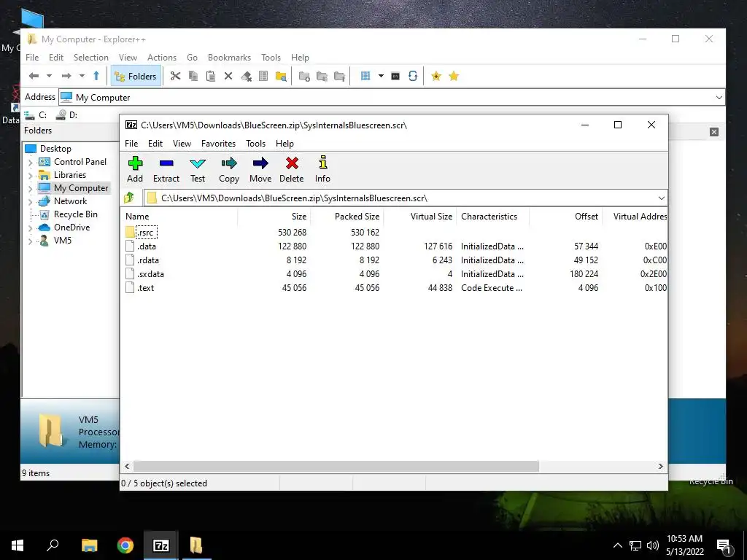Image resolution: width=747 pixels, height=560 pixels.
Task: Click the Refresh icon in Explorer++ toolbar
Action: click(x=413, y=76)
